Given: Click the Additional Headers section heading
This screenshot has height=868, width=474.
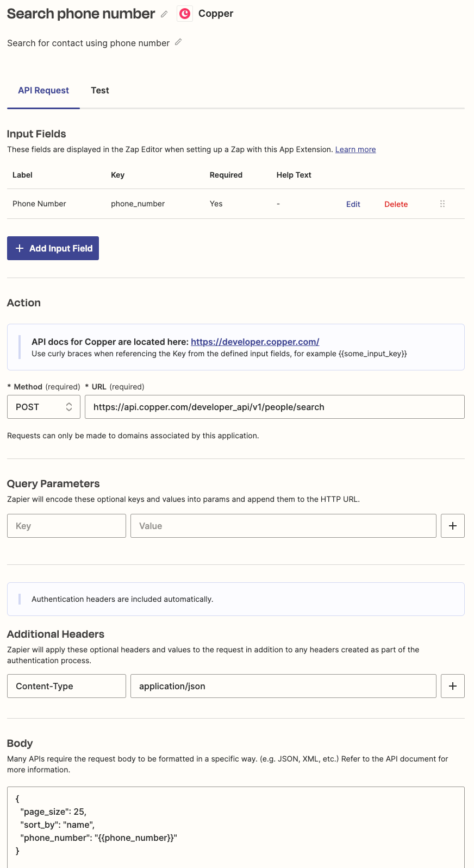Looking at the screenshot, I should [x=55, y=634].
